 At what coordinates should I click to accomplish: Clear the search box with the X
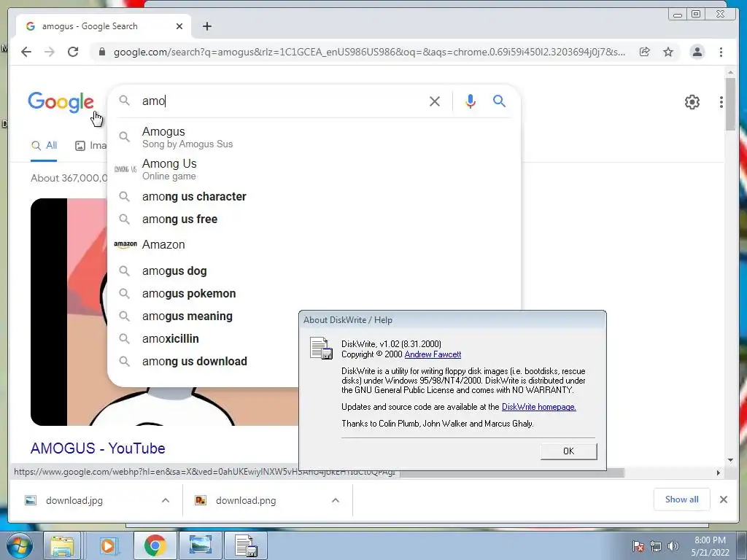click(435, 101)
